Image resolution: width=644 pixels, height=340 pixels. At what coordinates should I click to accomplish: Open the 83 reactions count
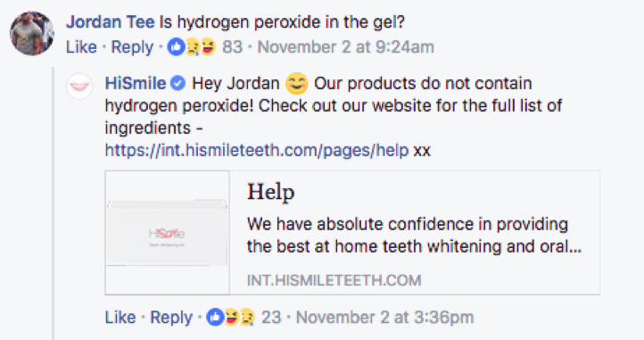[233, 47]
